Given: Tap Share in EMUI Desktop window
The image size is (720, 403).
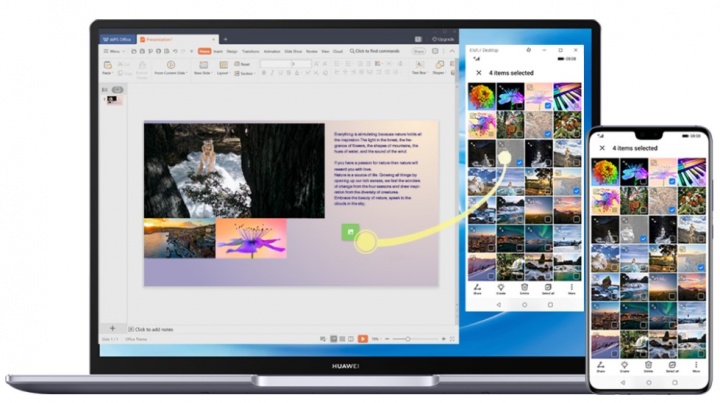Looking at the screenshot, I should 477,289.
